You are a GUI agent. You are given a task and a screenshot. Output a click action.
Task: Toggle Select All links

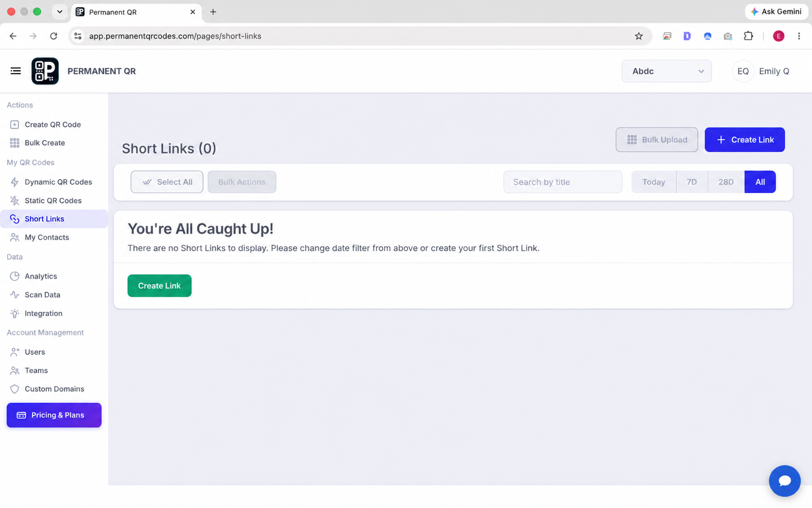[x=167, y=182]
